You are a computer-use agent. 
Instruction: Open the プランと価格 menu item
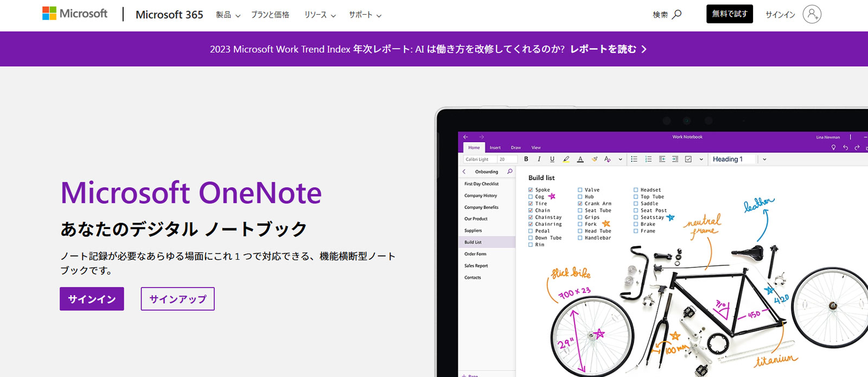(x=270, y=15)
